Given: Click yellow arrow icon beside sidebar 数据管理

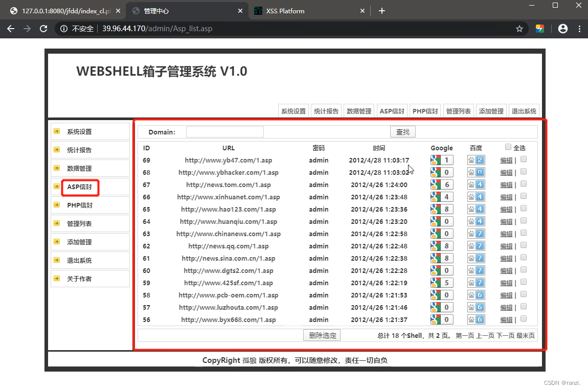Looking at the screenshot, I should coord(57,168).
